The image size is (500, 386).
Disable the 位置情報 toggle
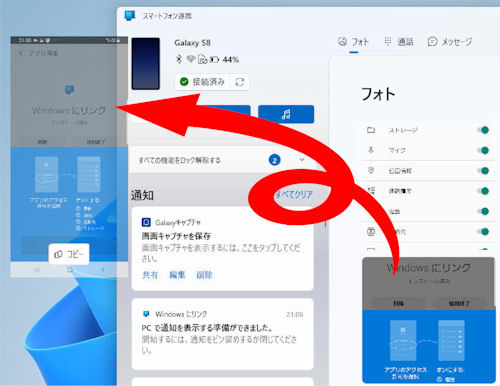click(x=483, y=171)
